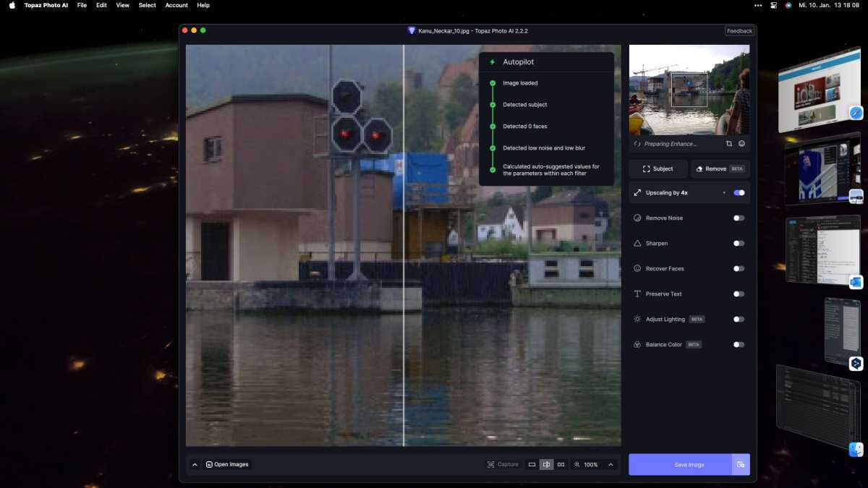This screenshot has height=488, width=868.
Task: Expand the Upscaling by 4x options arrow
Action: click(x=724, y=193)
